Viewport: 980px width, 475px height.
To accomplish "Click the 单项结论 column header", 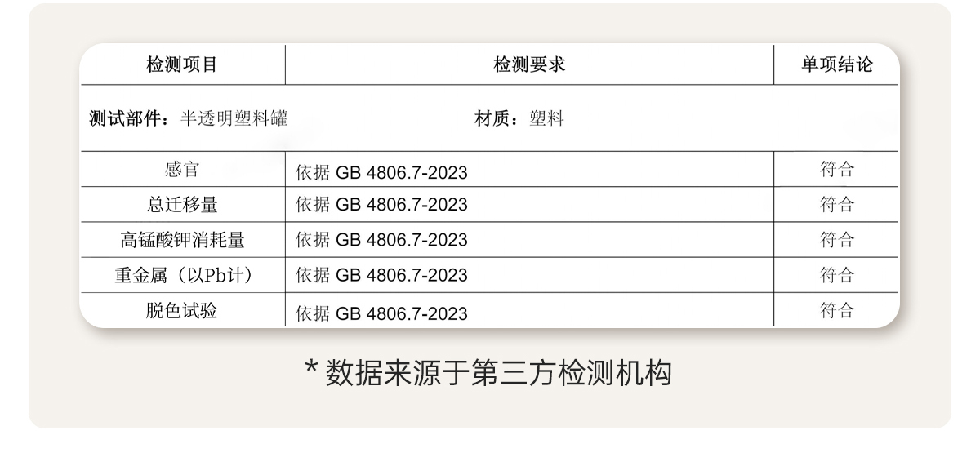I will [836, 65].
